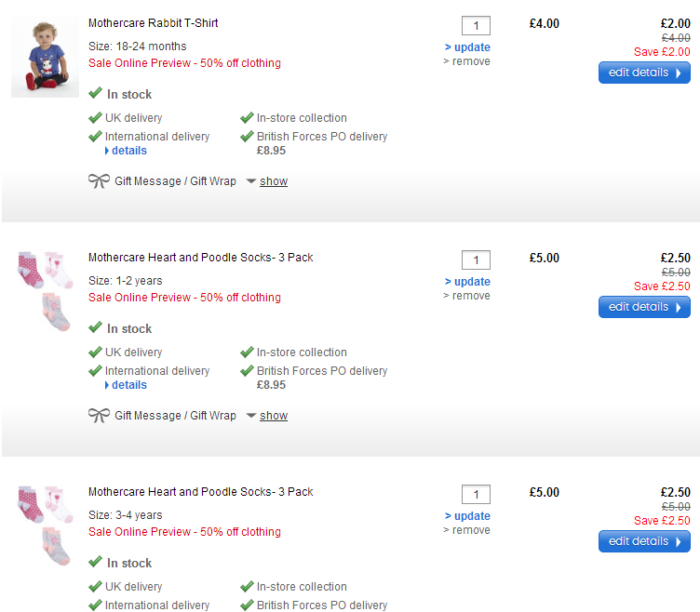Click edit details for 3-4 years socks
Viewport: 700px width, 612px height.
pos(644,541)
